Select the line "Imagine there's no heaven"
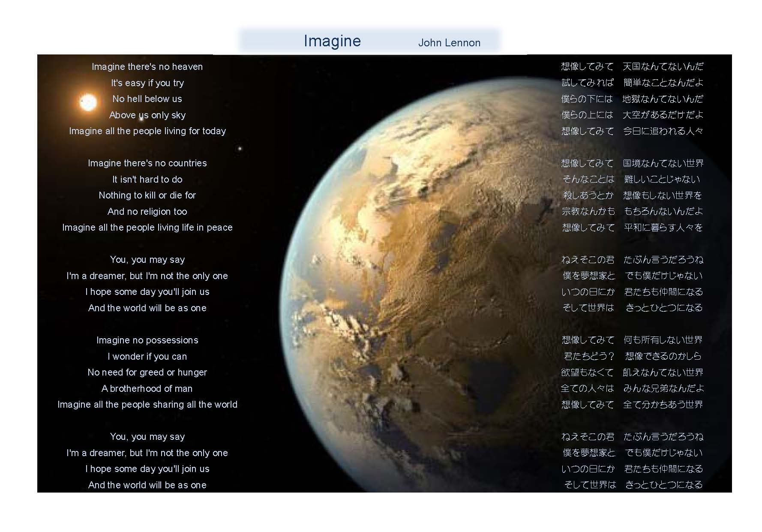 pyautogui.click(x=147, y=67)
